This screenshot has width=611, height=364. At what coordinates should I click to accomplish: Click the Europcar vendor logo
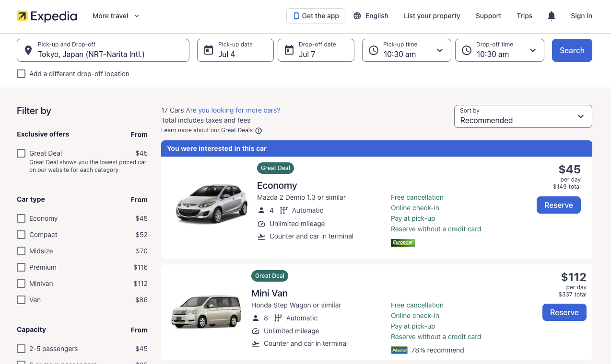pyautogui.click(x=402, y=243)
